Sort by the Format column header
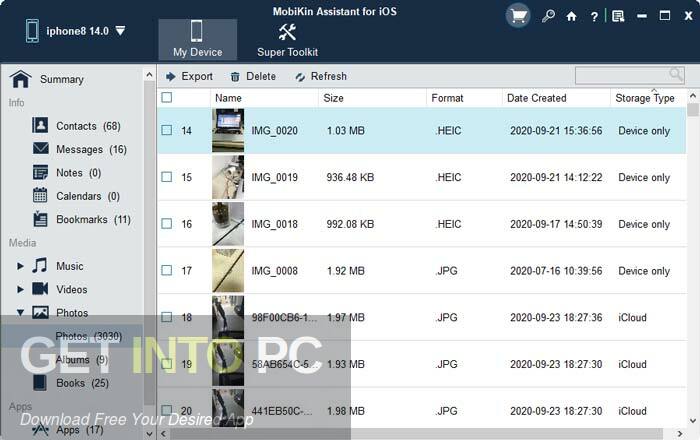The height and width of the screenshot is (440, 700). pos(464,98)
